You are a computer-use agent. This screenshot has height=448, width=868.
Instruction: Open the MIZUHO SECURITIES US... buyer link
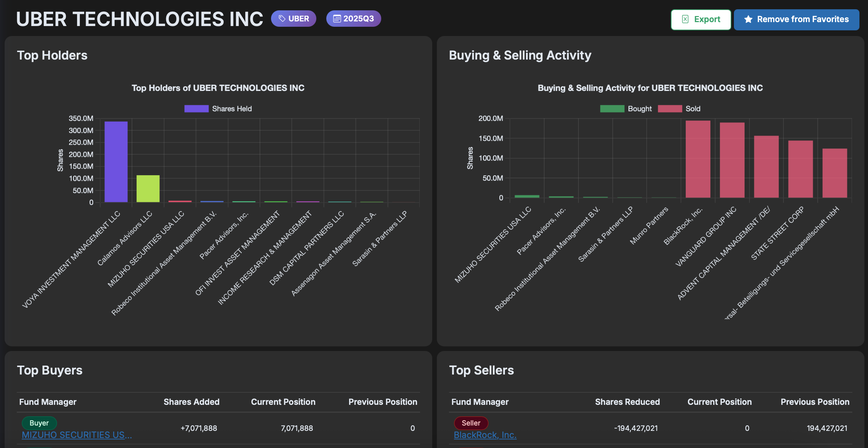(x=77, y=435)
